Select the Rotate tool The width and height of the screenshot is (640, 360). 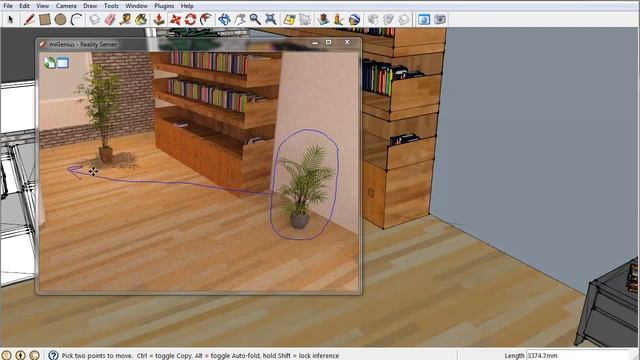(x=190, y=19)
